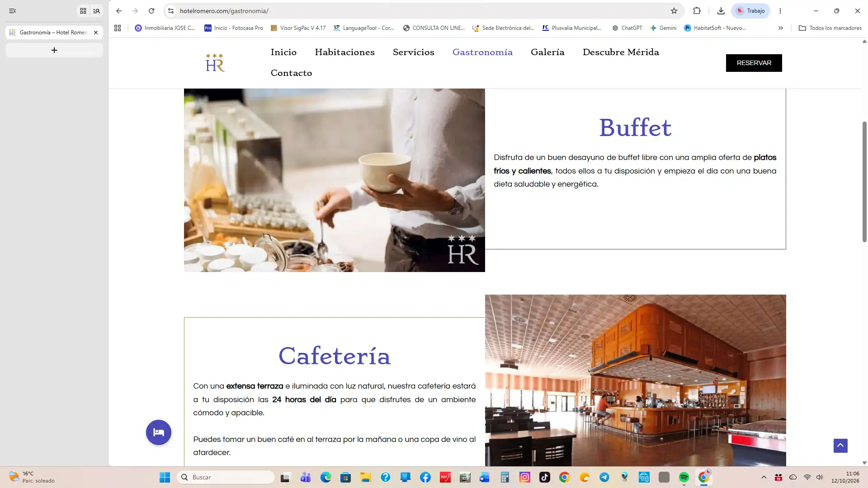Open the Visor SigPac V 4.17 bookmark
This screenshot has width=868, height=488.
[298, 28]
